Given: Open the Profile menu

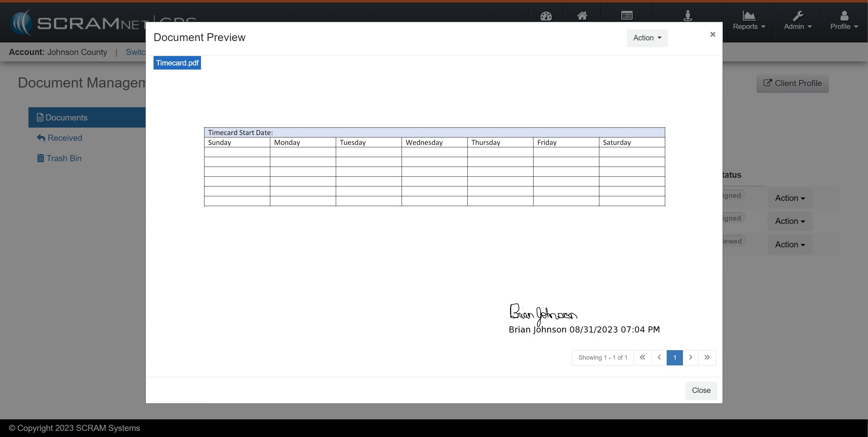Looking at the screenshot, I should 844,21.
